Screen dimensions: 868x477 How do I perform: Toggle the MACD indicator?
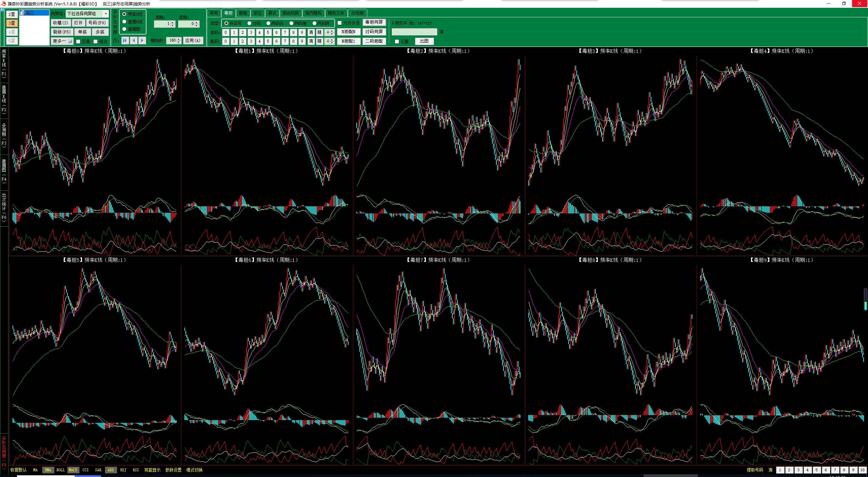pyautogui.click(x=73, y=470)
